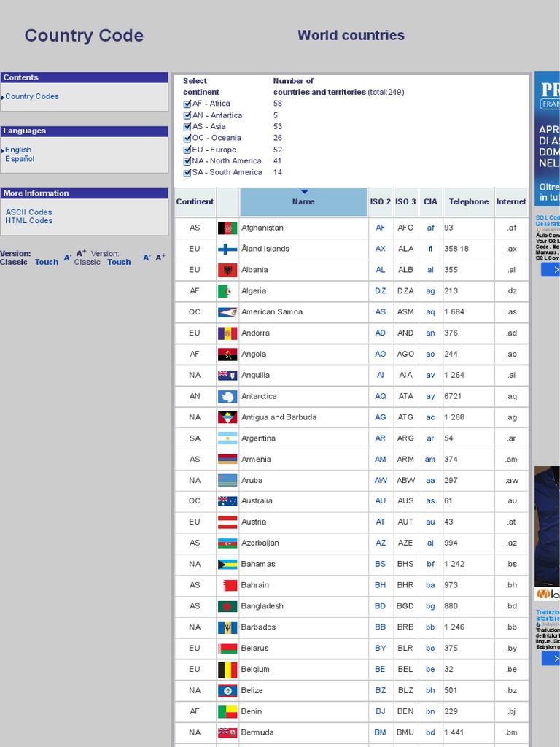560x747 pixels.
Task: Click the Austria flag icon
Action: click(x=227, y=522)
